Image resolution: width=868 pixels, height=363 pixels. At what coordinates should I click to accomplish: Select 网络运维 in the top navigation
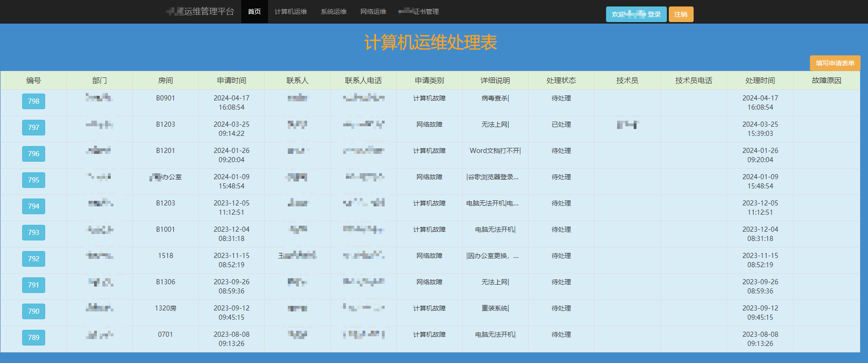373,12
